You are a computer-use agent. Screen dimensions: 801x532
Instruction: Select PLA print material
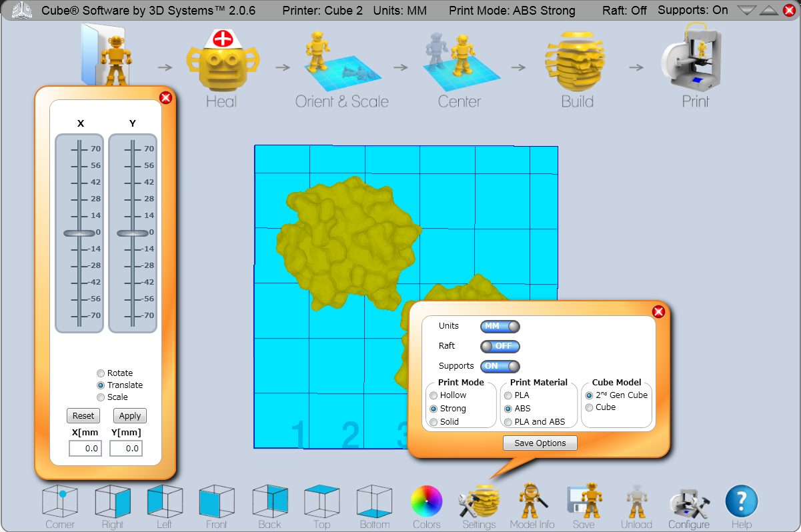[509, 395]
